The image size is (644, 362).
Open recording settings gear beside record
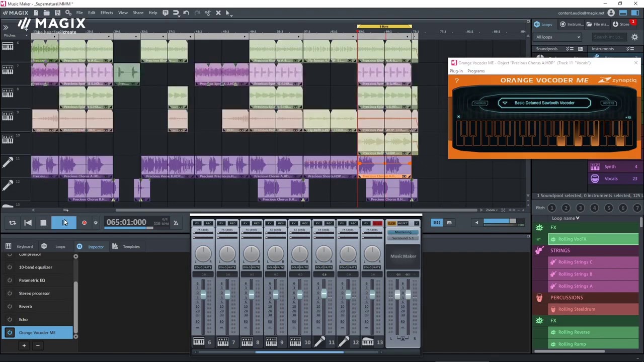96,223
